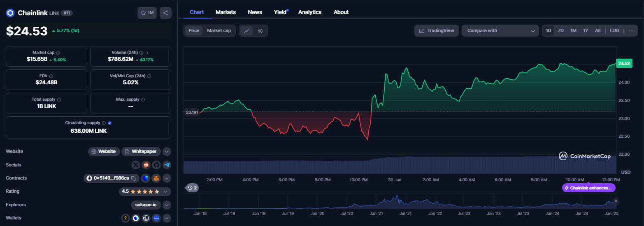Copy the 0x5149...f986ca contract address
644x226 pixels.
click(133, 178)
